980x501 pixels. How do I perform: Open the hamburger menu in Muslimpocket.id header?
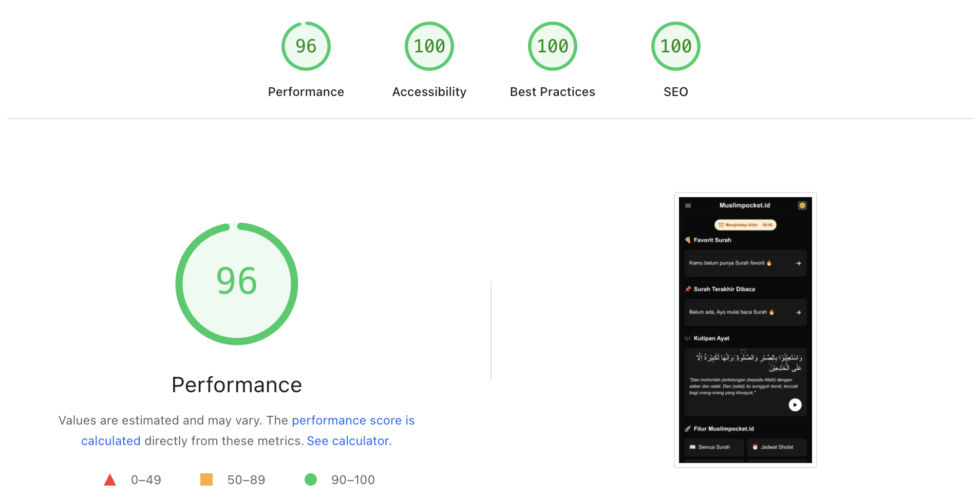click(x=688, y=205)
